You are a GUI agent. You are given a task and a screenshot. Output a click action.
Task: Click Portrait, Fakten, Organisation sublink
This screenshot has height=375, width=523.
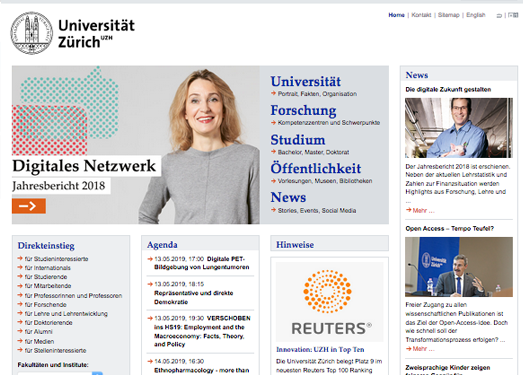pyautogui.click(x=317, y=94)
